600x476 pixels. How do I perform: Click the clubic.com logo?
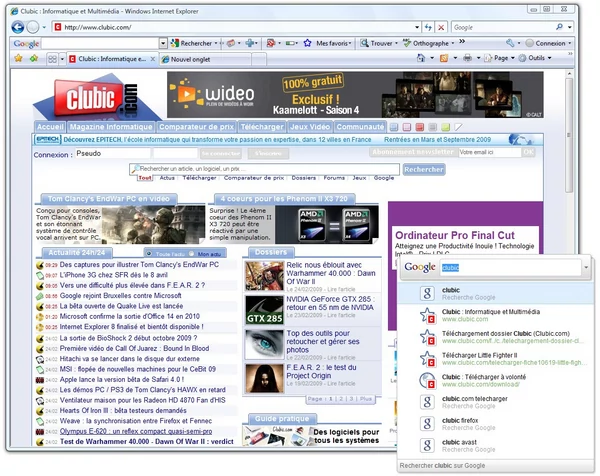pyautogui.click(x=96, y=98)
